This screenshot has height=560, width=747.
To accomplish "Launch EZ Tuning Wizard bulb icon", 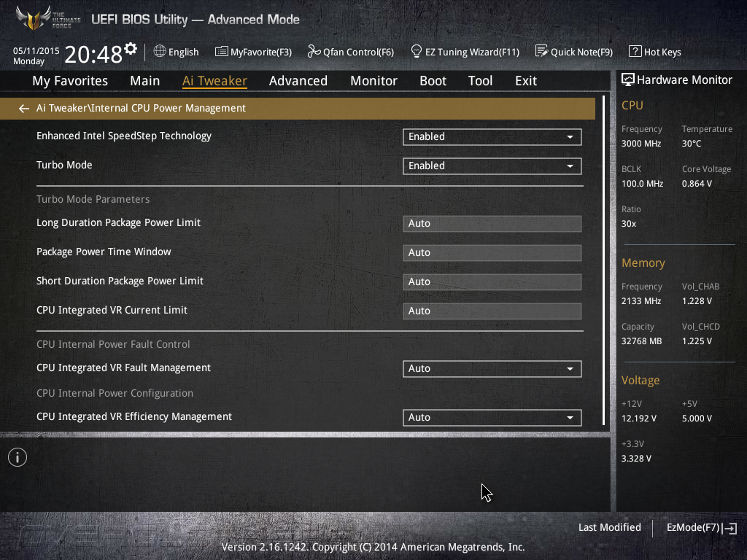I will click(x=417, y=51).
